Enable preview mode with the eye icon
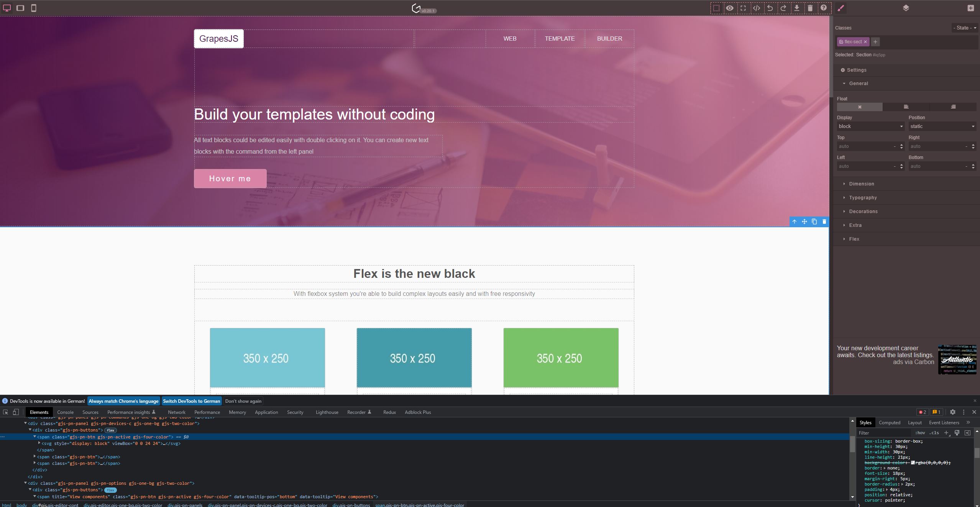 [729, 8]
